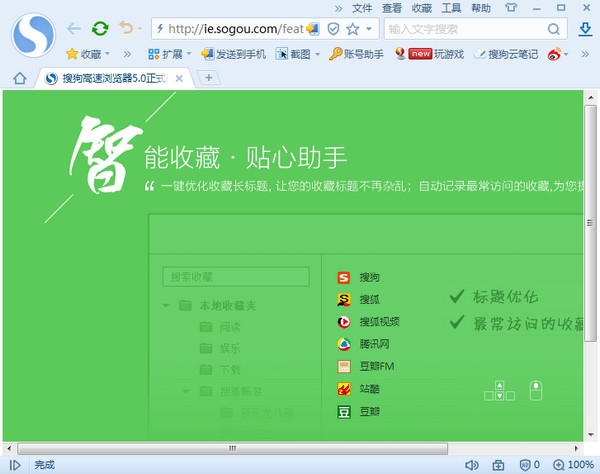Toggle the sound mute icon in status bar
Image resolution: width=600 pixels, height=474 pixels.
point(471,465)
